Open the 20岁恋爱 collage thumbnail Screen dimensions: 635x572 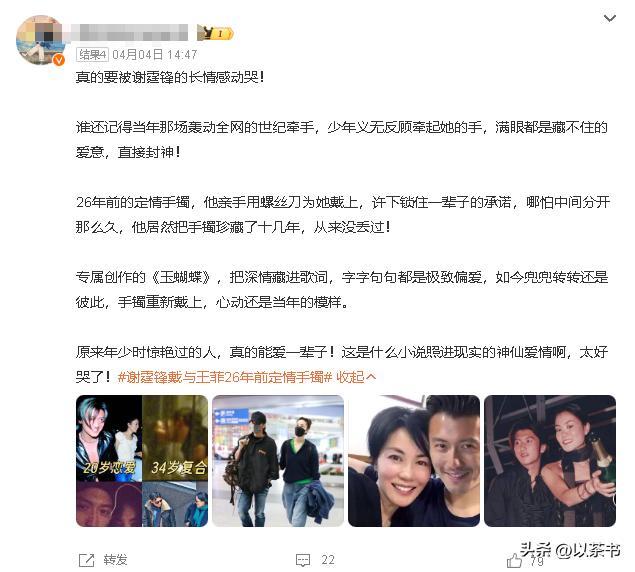142,461
